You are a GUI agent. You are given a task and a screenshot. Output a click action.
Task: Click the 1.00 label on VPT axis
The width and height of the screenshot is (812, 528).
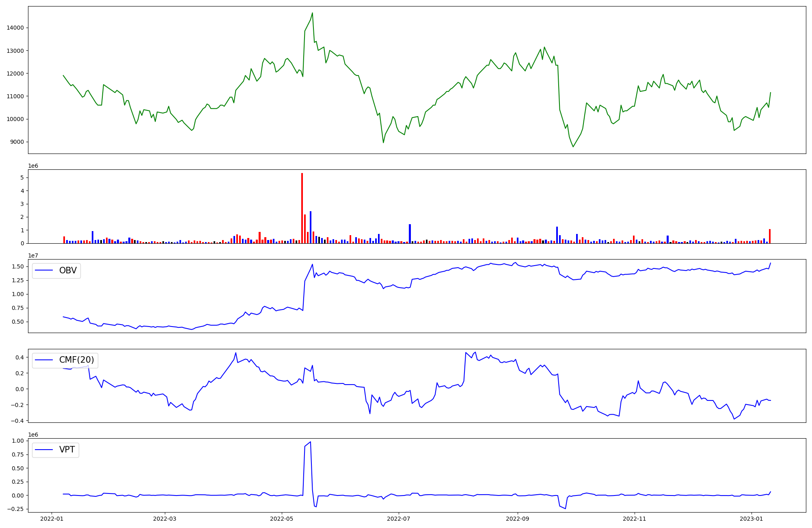tap(17, 441)
